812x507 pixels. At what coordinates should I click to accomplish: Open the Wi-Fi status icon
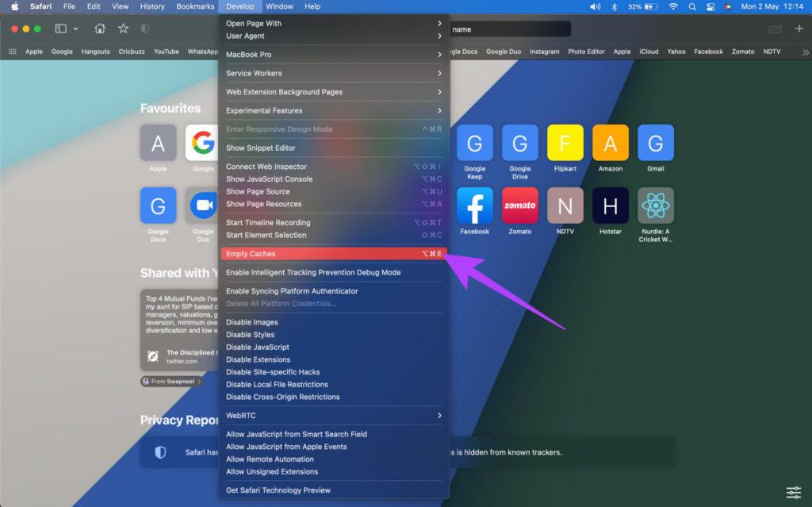pos(672,6)
